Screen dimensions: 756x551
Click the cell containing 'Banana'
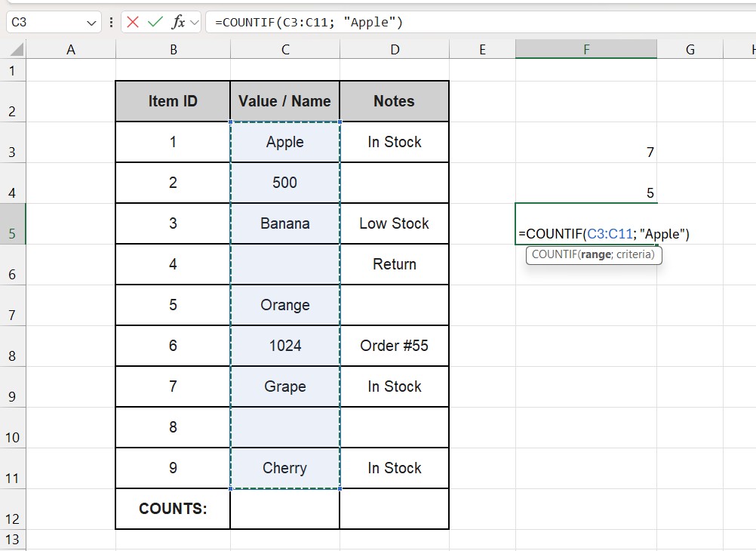[285, 223]
